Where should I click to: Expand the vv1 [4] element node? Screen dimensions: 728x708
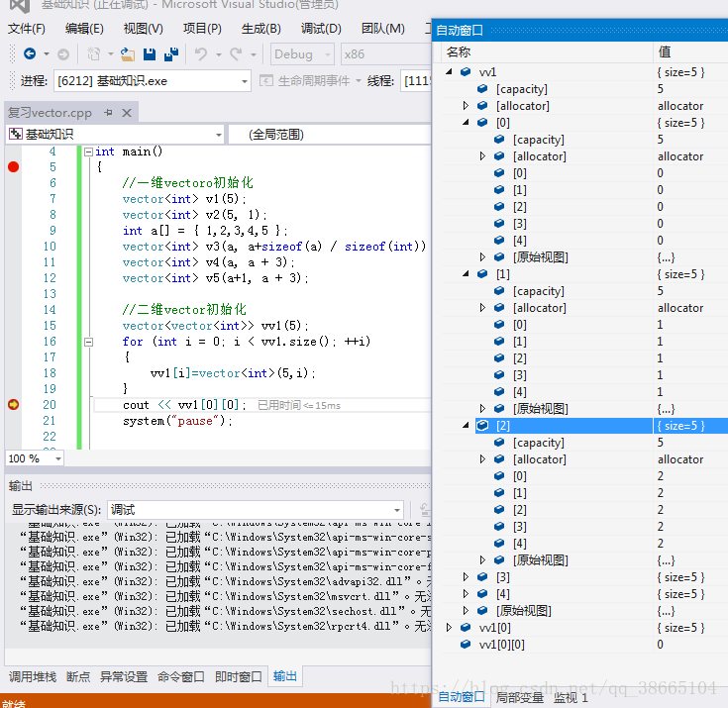(x=466, y=594)
